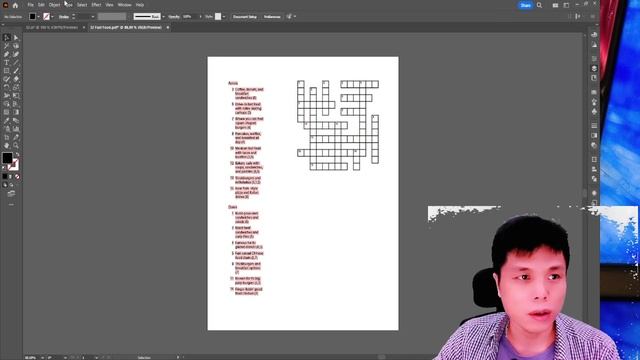Expand the opacity slider arrow

coord(200,17)
